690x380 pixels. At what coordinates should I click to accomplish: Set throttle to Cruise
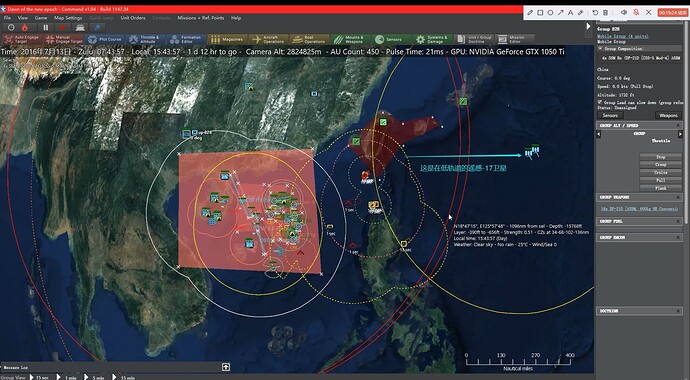point(661,172)
